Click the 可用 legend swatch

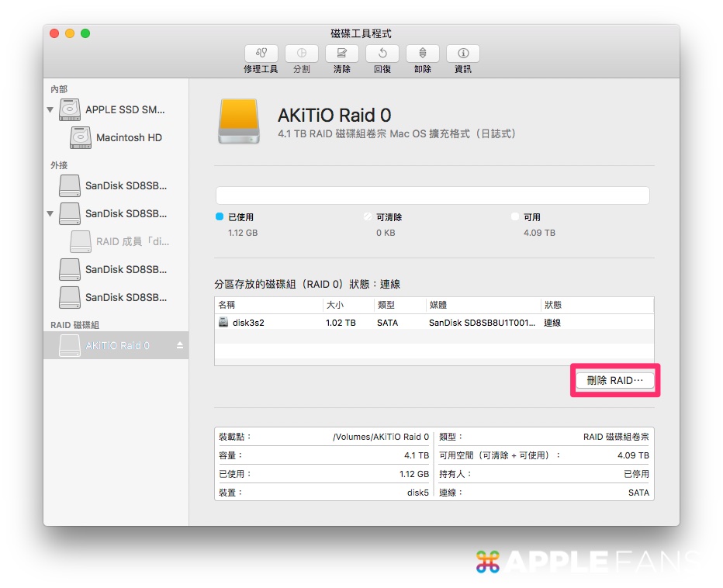coord(515,216)
